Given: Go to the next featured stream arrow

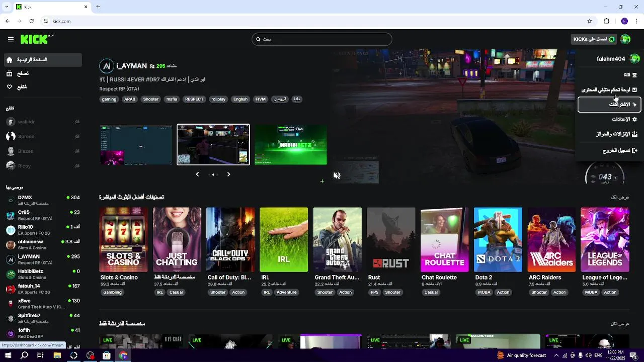Looking at the screenshot, I should [x=228, y=174].
